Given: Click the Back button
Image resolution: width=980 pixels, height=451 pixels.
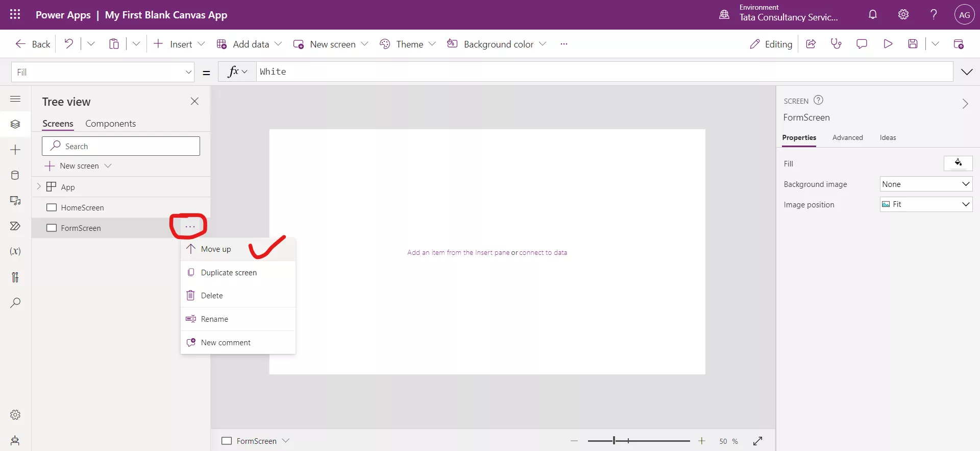Looking at the screenshot, I should 33,44.
